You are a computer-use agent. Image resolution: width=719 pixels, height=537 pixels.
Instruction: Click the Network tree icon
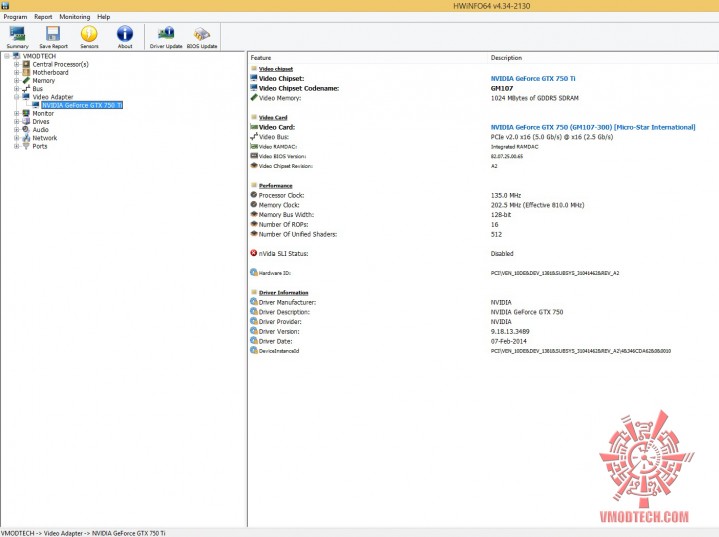(26, 138)
